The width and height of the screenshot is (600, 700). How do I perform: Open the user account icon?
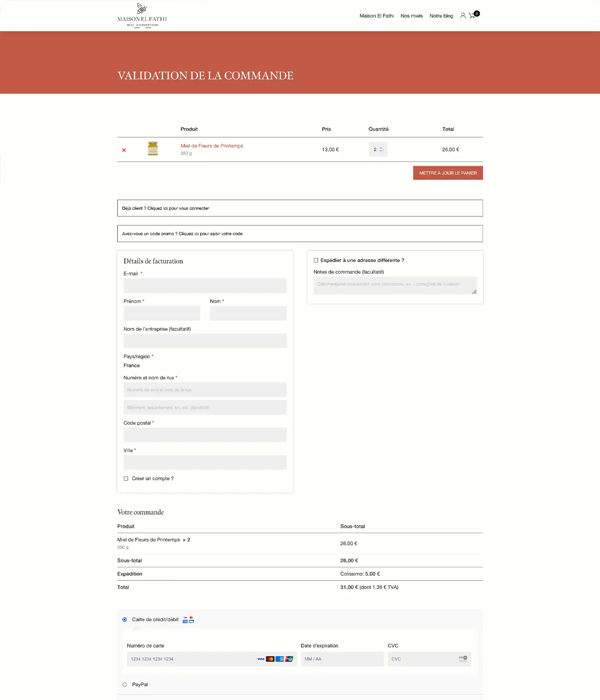coord(463,16)
